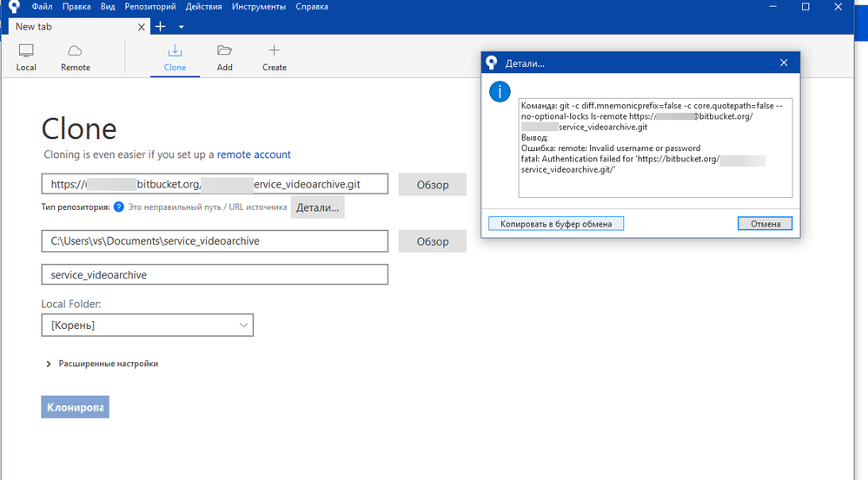Click the Local Folder: label

71,304
